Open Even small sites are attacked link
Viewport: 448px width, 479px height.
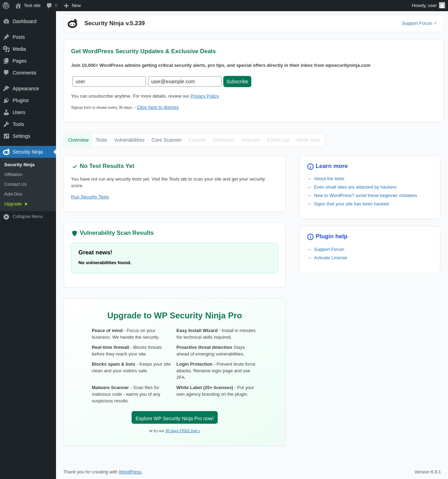355,187
